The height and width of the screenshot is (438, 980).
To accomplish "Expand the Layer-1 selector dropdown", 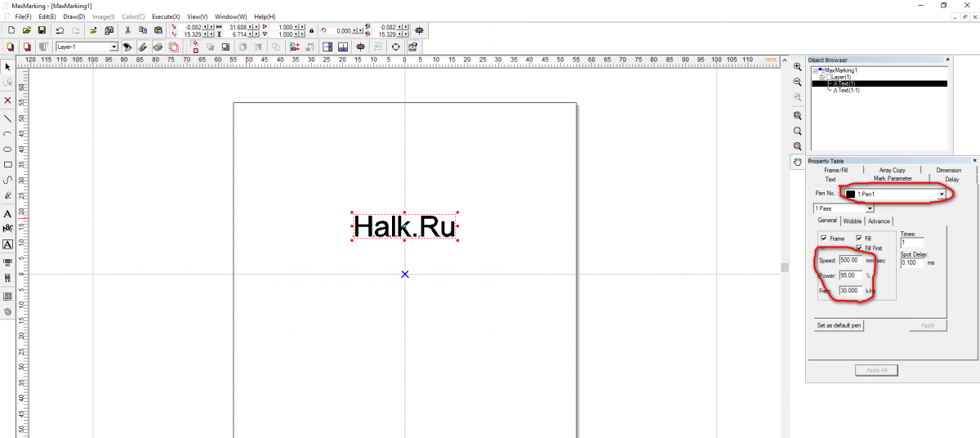I will [x=114, y=47].
